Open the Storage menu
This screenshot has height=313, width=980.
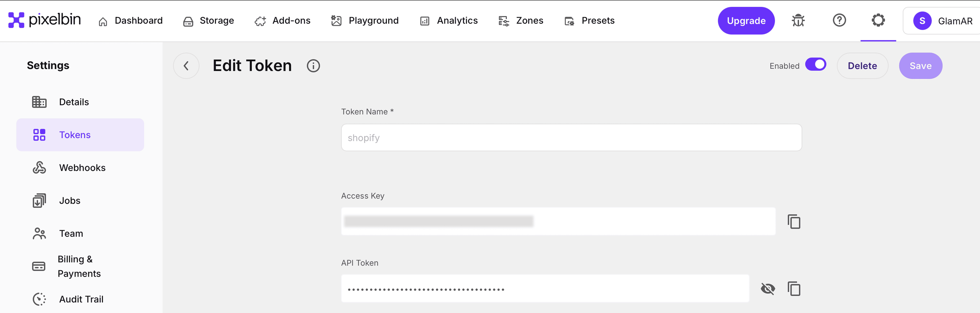208,21
